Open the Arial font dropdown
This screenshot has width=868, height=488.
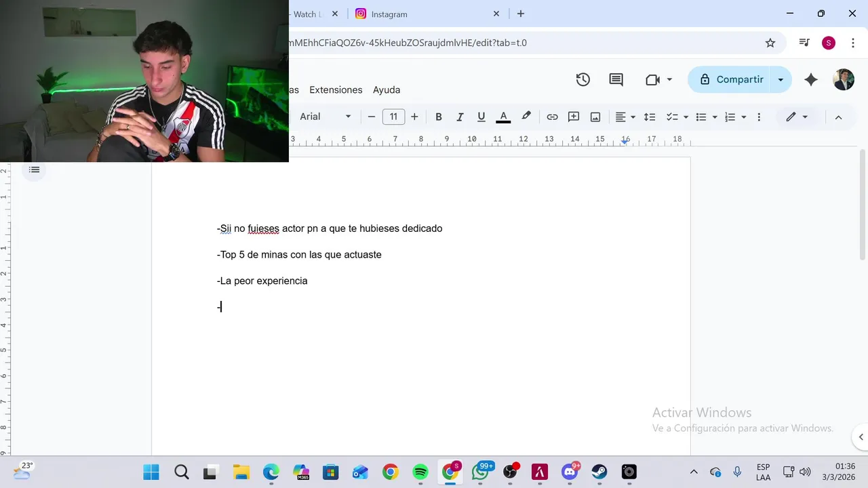[325, 117]
